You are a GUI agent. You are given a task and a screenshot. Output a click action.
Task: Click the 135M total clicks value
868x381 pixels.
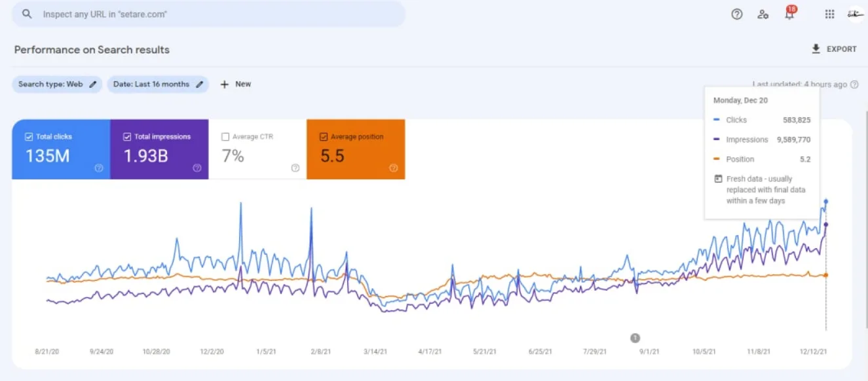[x=47, y=156]
